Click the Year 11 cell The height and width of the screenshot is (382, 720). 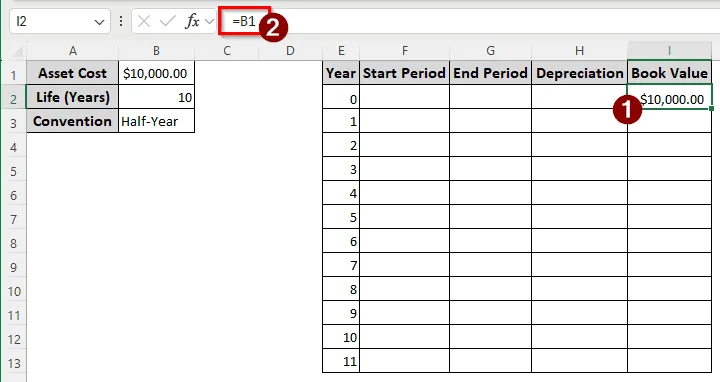pos(341,360)
